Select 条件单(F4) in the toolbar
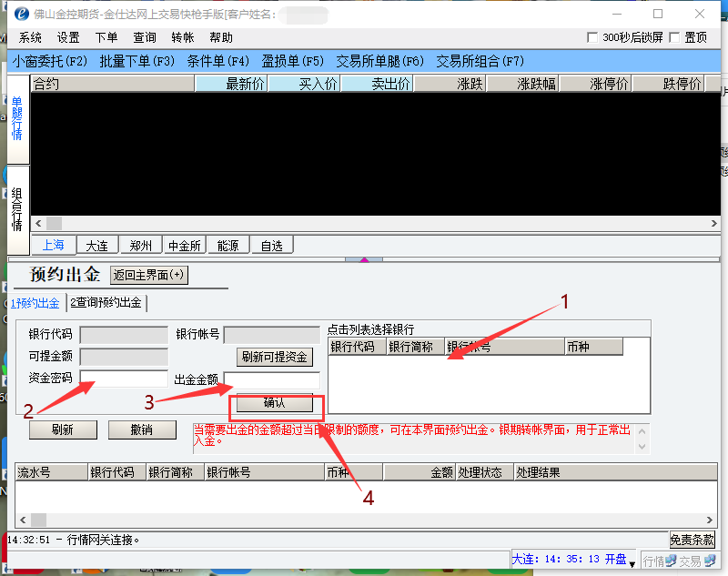This screenshot has width=728, height=576. click(218, 61)
